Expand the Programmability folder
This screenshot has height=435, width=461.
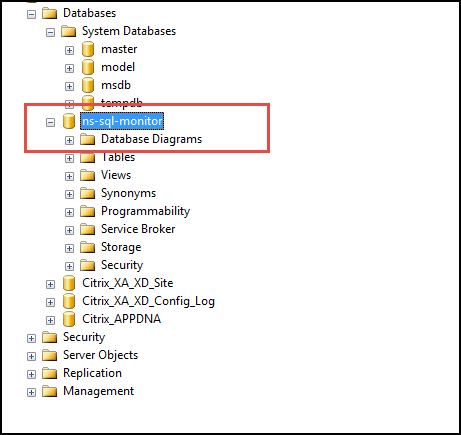click(x=69, y=212)
